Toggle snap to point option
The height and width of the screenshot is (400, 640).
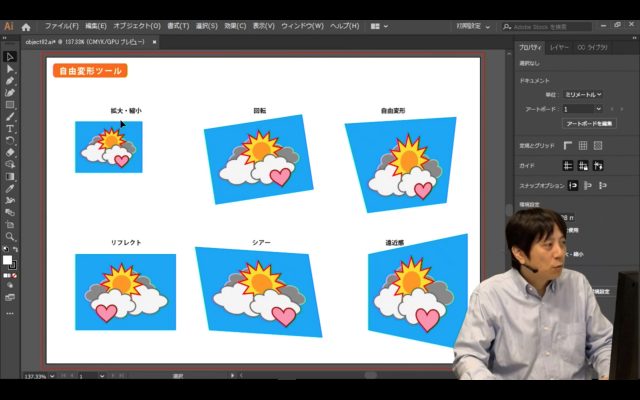coord(573,186)
